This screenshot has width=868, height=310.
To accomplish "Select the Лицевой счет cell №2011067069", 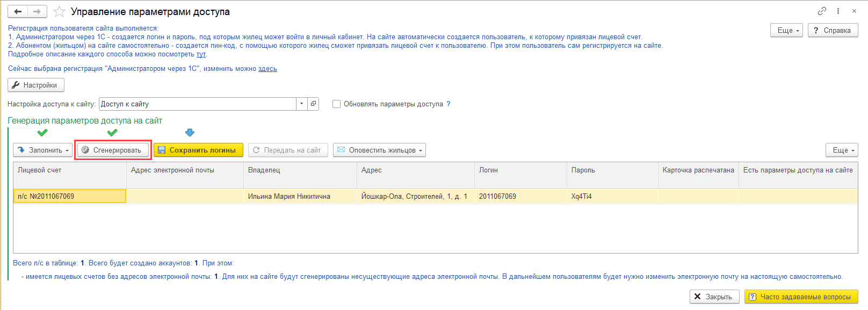I will point(69,196).
